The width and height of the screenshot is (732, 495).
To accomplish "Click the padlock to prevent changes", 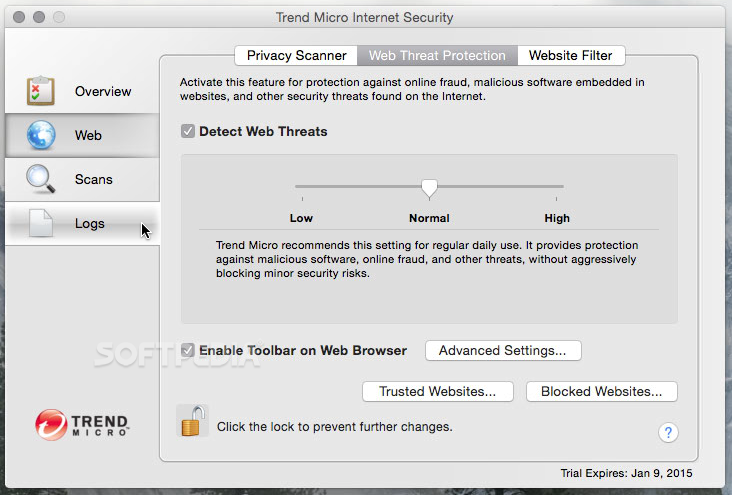I will (x=193, y=420).
